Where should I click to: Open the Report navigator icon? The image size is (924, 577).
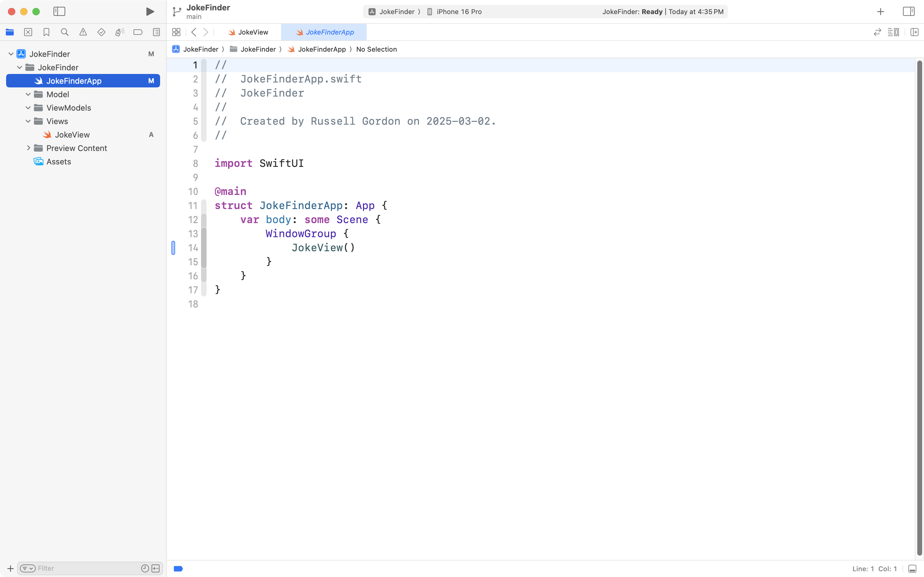[156, 32]
